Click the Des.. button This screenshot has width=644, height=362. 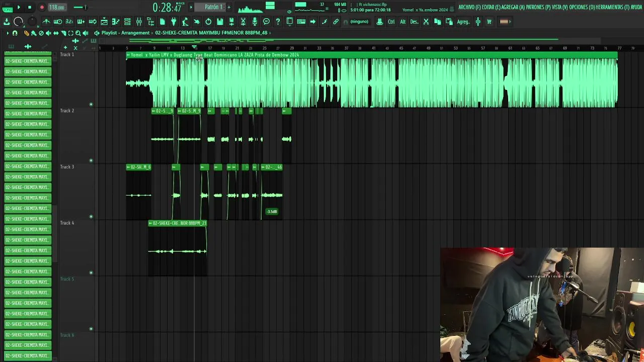tap(414, 22)
